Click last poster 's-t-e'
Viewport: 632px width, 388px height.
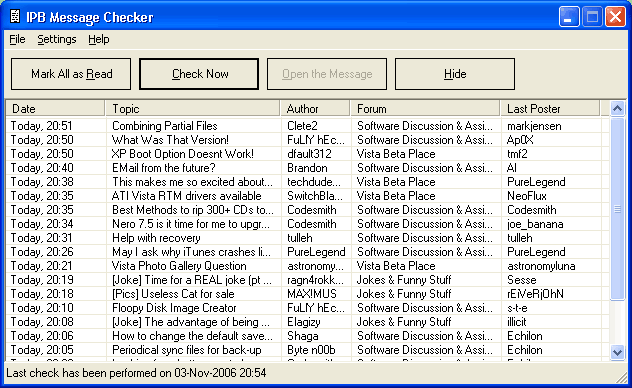click(517, 308)
